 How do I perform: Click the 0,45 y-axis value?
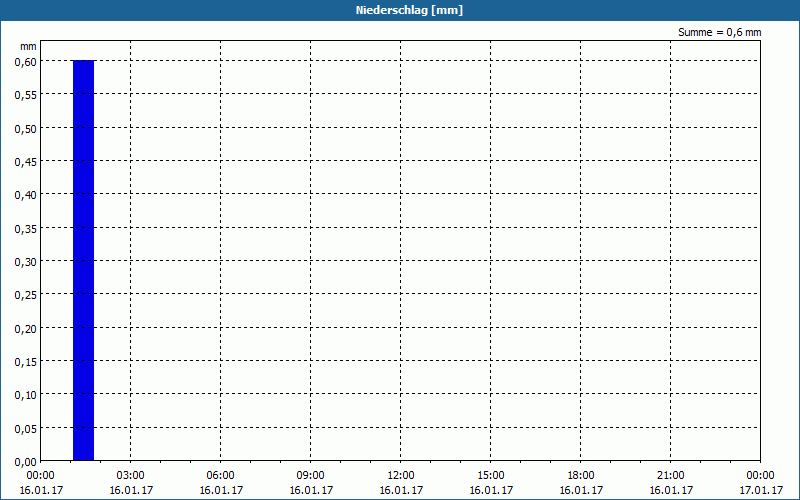tap(26, 162)
